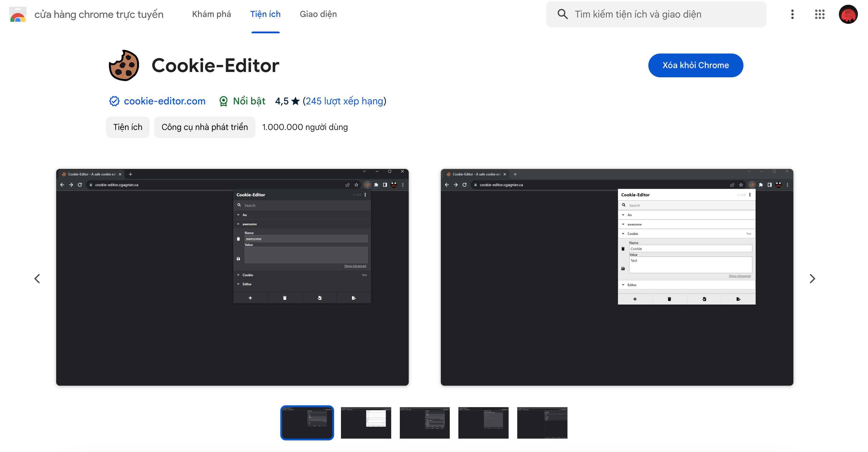Image resolution: width=868 pixels, height=452 pixels.
Task: Open the three-dot more options menu
Action: point(792,14)
